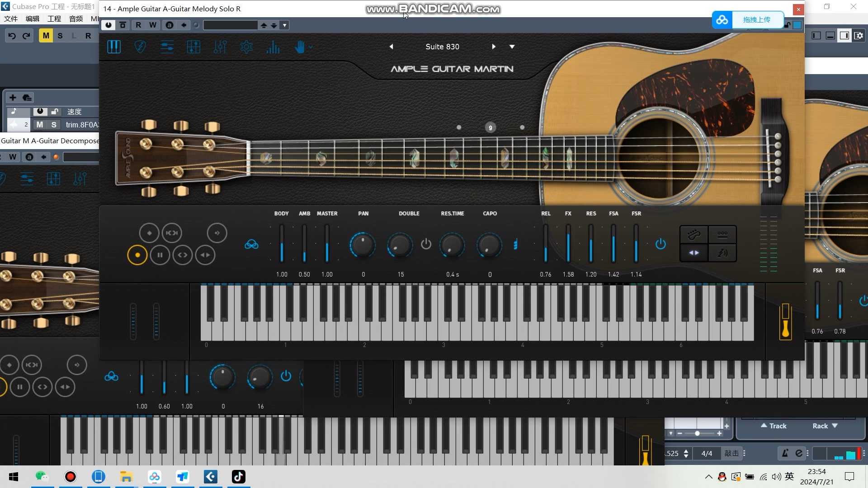
Task: Expand the Rack dropdown
Action: pyautogui.click(x=825, y=426)
